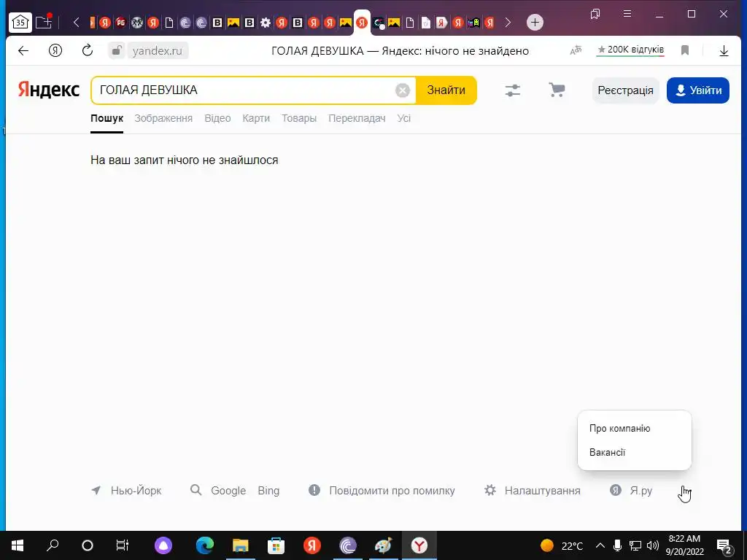Switch to the Відео tab
The width and height of the screenshot is (747, 560).
(217, 119)
